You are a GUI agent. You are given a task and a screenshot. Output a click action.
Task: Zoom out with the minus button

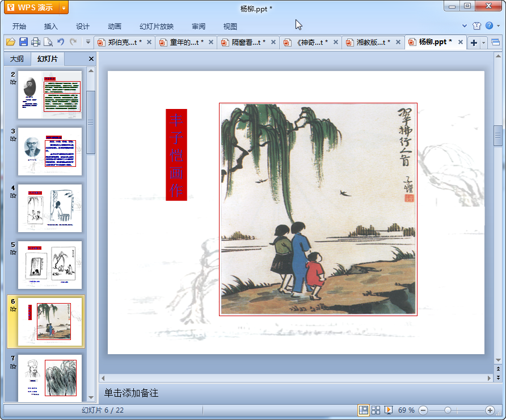pyautogui.click(x=423, y=410)
